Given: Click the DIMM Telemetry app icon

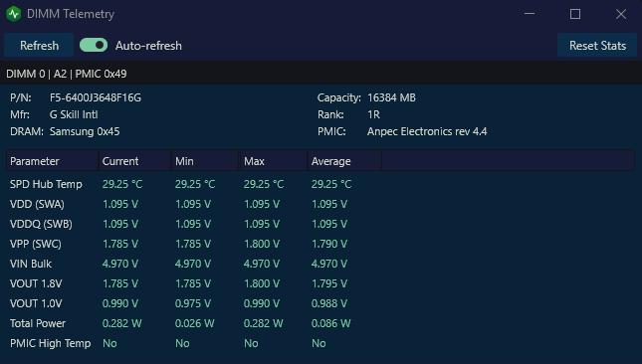Looking at the screenshot, I should click(14, 14).
